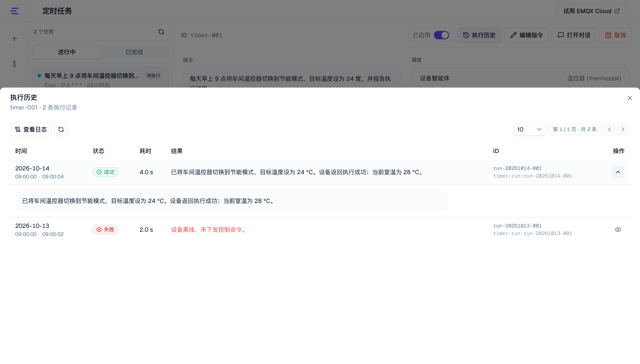This screenshot has height=364, width=640.
Task: Click the 失败 status badge
Action: 105,230
